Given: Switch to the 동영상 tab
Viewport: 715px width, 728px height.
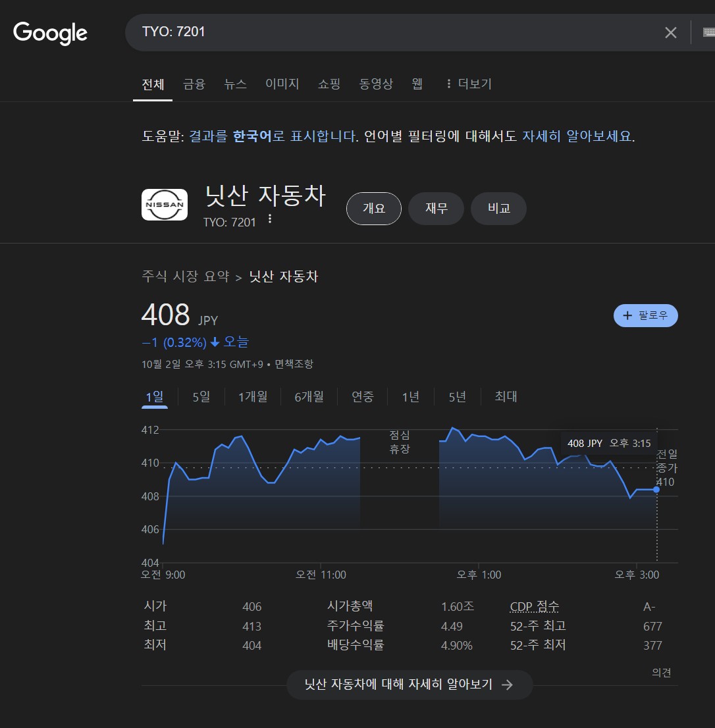Looking at the screenshot, I should [376, 84].
